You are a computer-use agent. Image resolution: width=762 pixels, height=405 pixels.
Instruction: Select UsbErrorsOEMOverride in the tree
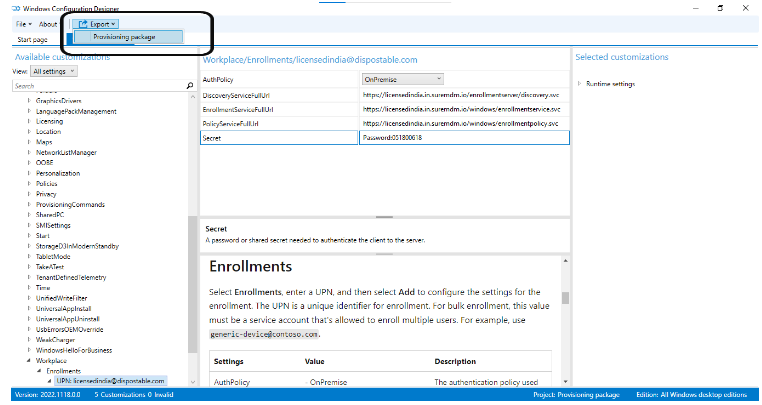tap(69, 330)
